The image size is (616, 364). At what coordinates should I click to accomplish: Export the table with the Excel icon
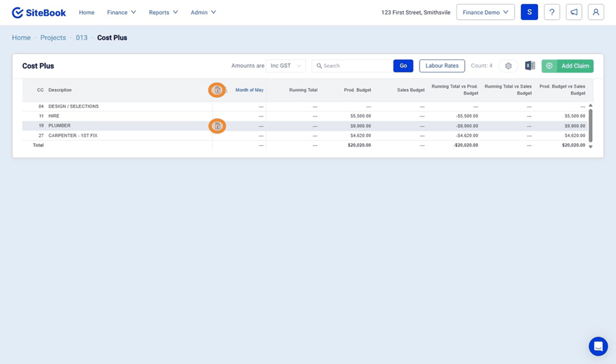click(x=530, y=66)
